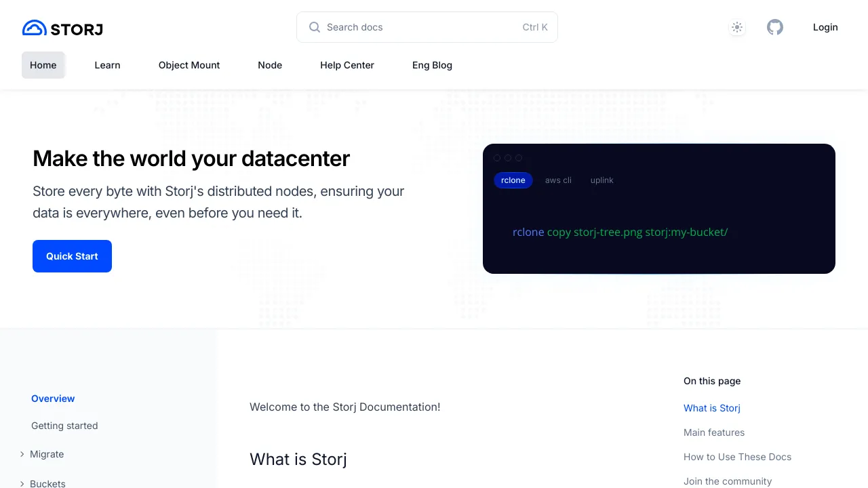
Task: Open the Login link
Action: [825, 27]
